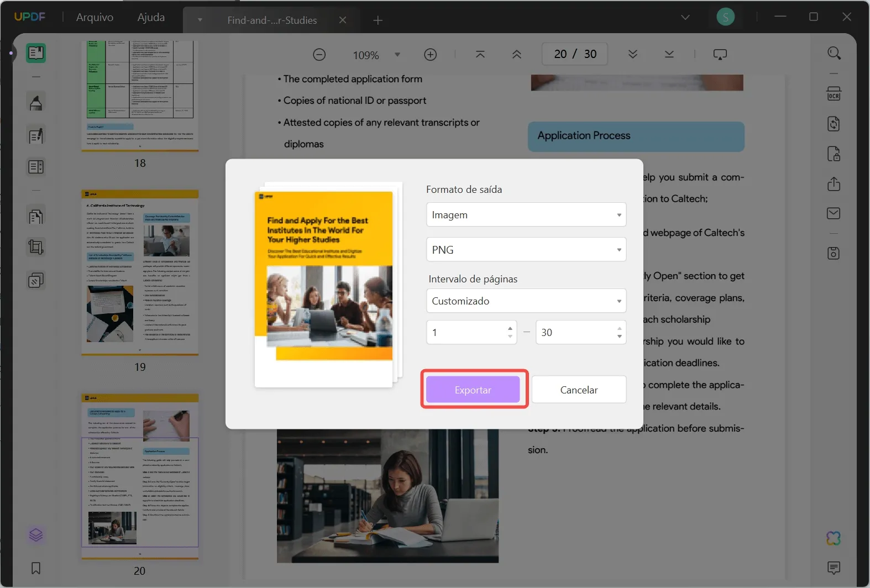This screenshot has width=870, height=588.
Task: Start the Slideshow presentation icon
Action: tap(720, 54)
